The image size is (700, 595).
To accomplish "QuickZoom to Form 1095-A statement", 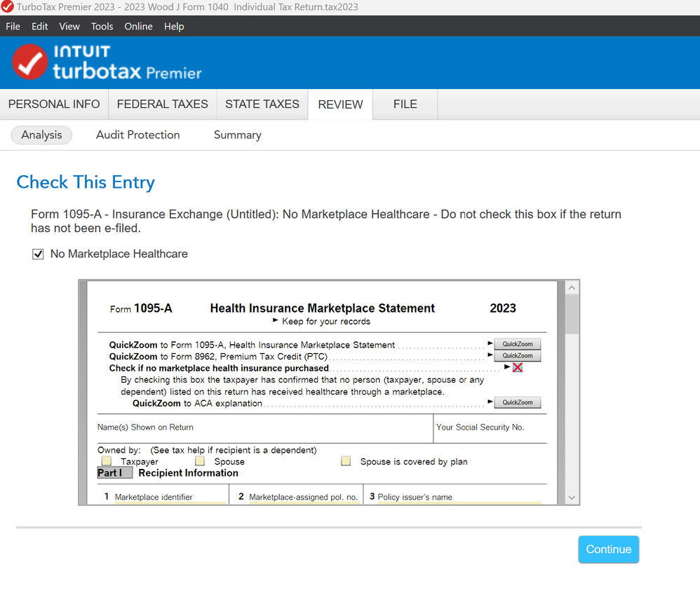I will pyautogui.click(x=518, y=344).
